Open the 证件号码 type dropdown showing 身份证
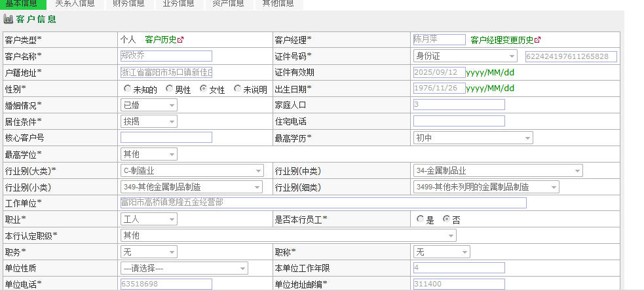644x291 pixels. tap(465, 56)
